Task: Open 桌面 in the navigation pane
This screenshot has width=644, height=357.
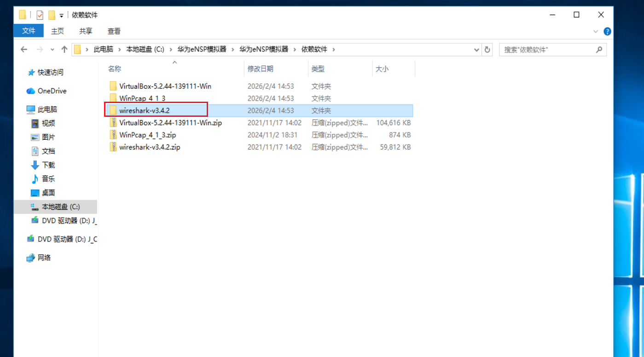Action: [x=48, y=193]
